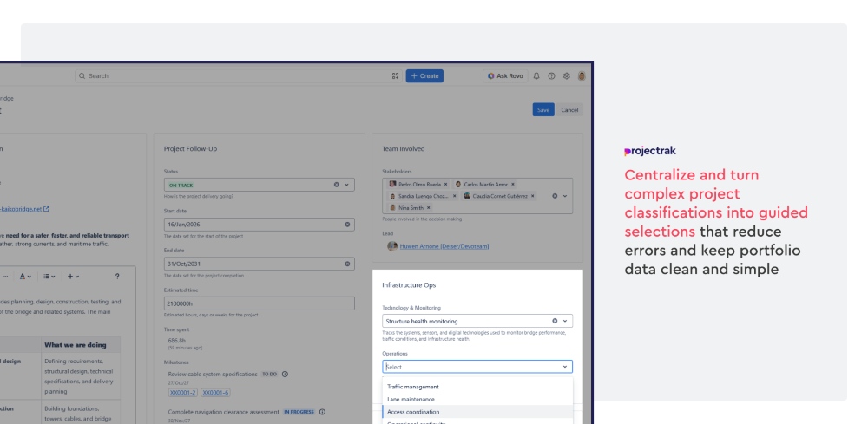Open the list formatting dropdown in editor
Viewport: 868px width, 424px height.
pos(49,277)
